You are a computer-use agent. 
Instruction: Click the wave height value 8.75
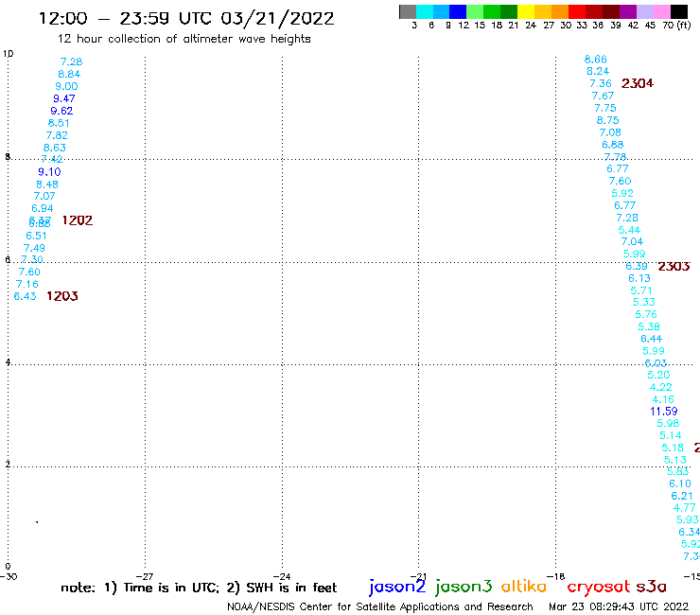tap(608, 120)
